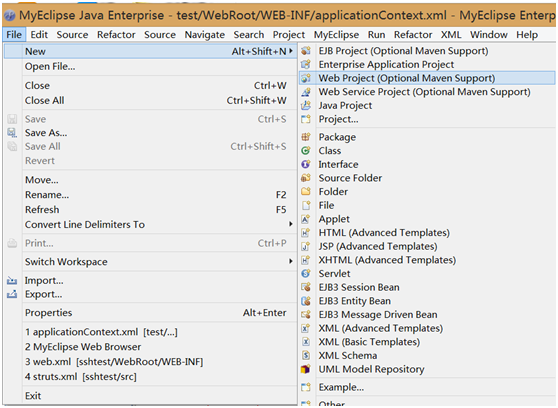
Task: Click the EJB3 Message Driven Bean icon
Action: (x=306, y=314)
